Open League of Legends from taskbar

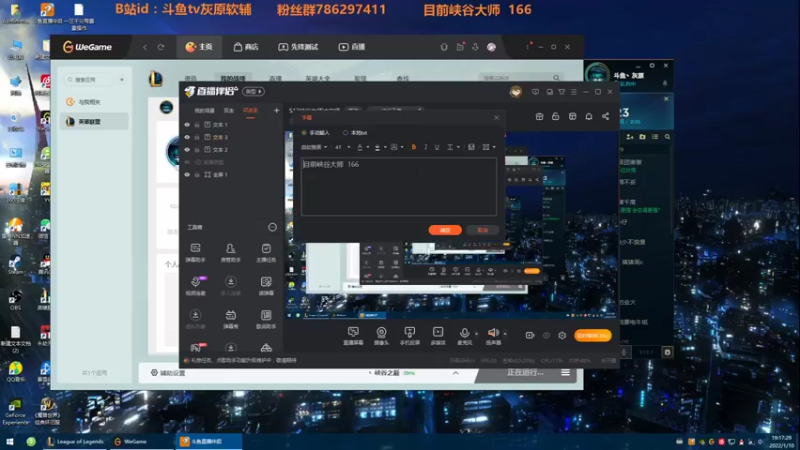tap(75, 441)
